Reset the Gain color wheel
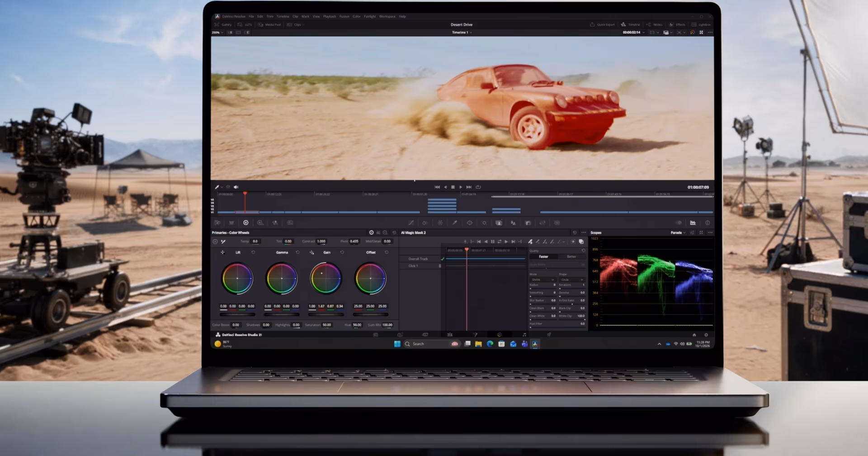Screen dimensions: 868x456 342,252
